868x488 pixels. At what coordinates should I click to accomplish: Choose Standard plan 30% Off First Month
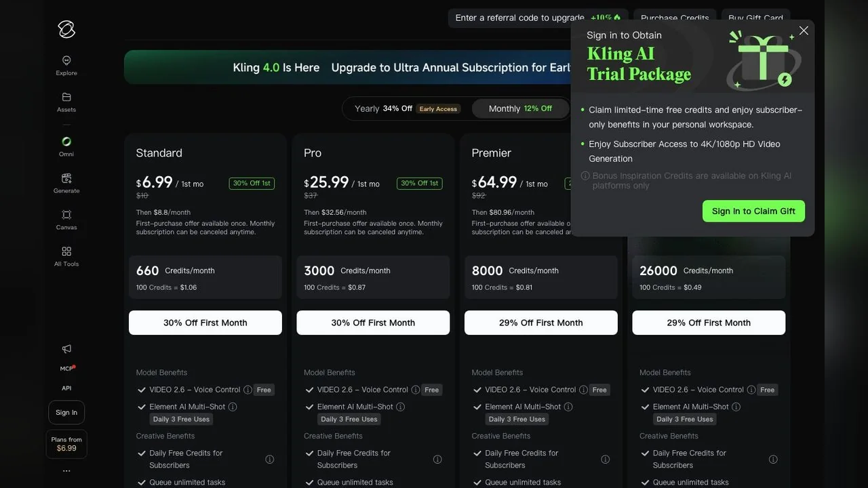(205, 323)
